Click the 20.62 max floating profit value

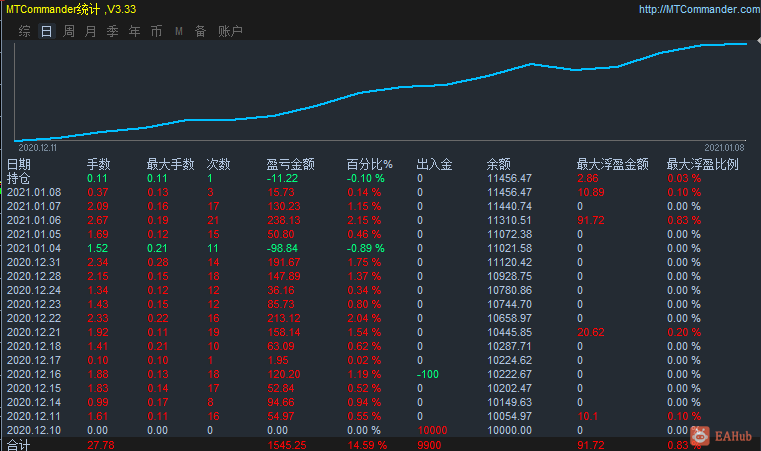(591, 333)
